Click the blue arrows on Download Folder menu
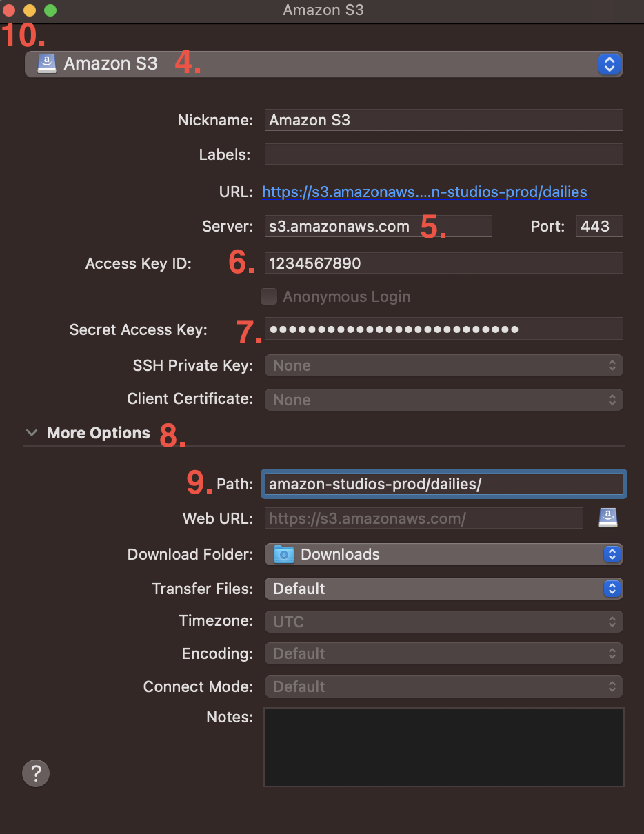The height and width of the screenshot is (834, 644). [612, 554]
